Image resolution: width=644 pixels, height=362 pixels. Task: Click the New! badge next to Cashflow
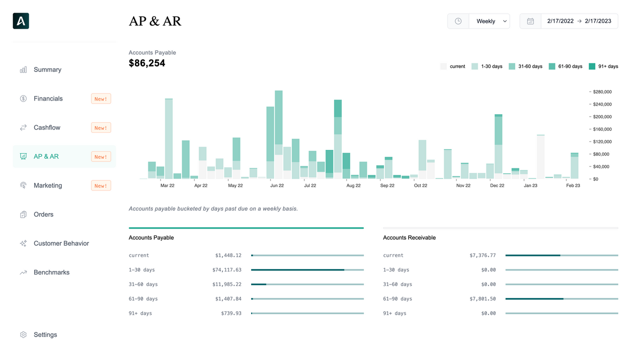(x=101, y=128)
